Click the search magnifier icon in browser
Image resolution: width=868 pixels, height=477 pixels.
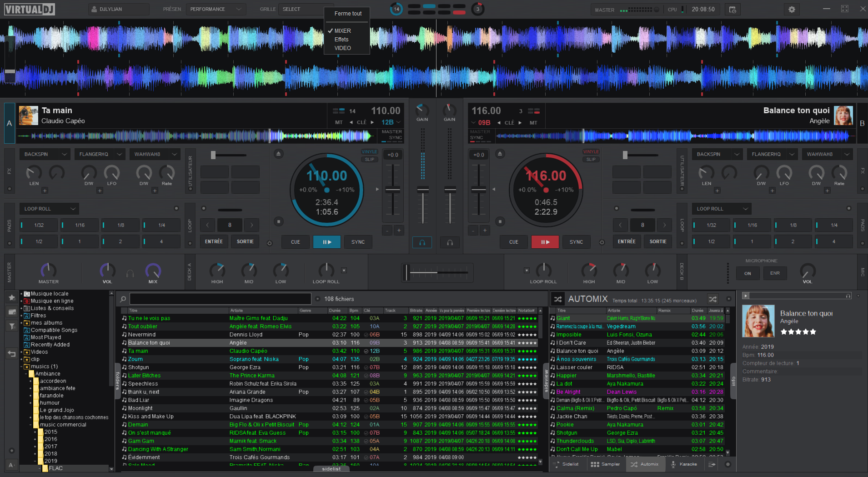pos(123,299)
